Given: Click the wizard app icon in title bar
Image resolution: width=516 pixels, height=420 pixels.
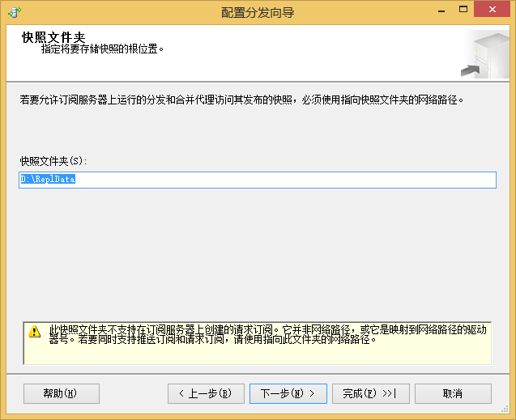Looking at the screenshot, I should pyautogui.click(x=14, y=12).
